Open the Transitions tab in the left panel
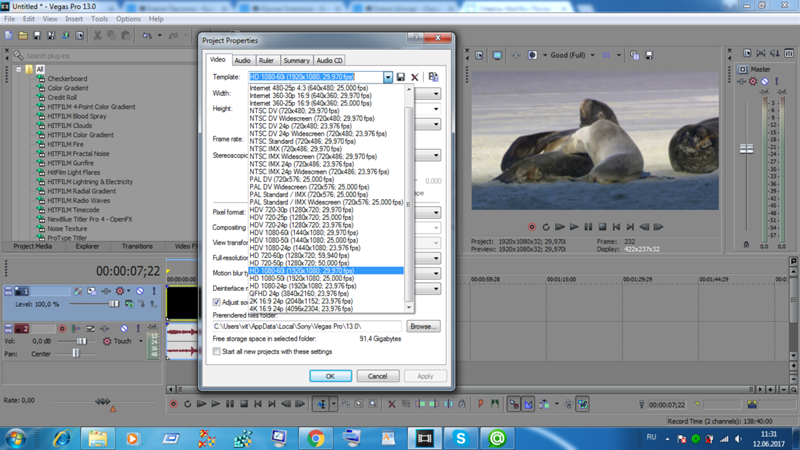 137,246
